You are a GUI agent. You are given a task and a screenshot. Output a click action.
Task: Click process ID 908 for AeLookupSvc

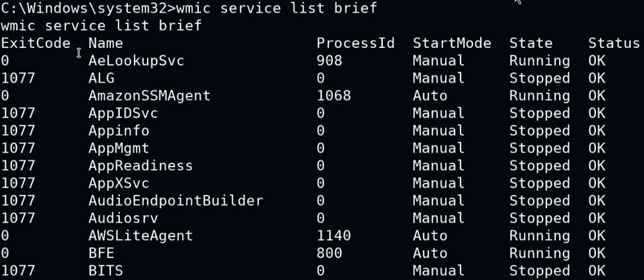(x=329, y=61)
